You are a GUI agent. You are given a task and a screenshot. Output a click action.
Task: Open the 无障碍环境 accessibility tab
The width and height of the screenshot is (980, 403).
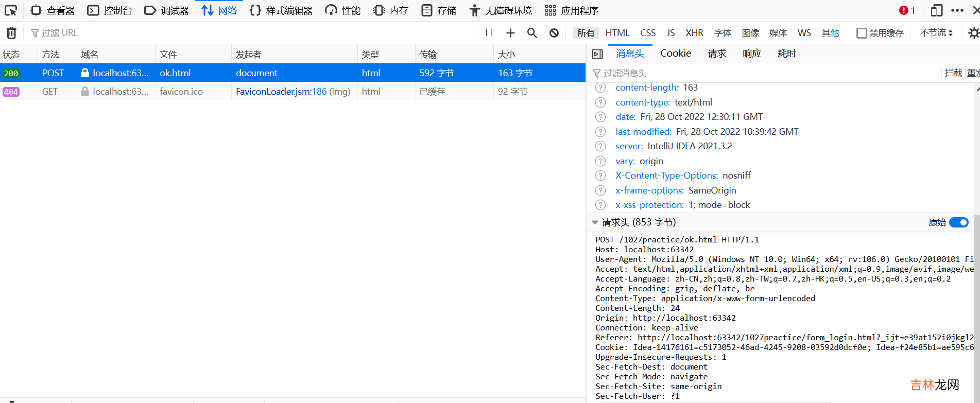(x=501, y=10)
